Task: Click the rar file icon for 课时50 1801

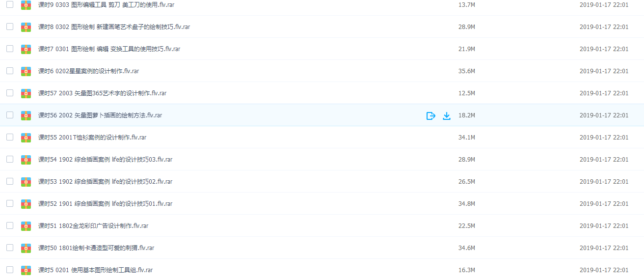Action: [x=26, y=248]
